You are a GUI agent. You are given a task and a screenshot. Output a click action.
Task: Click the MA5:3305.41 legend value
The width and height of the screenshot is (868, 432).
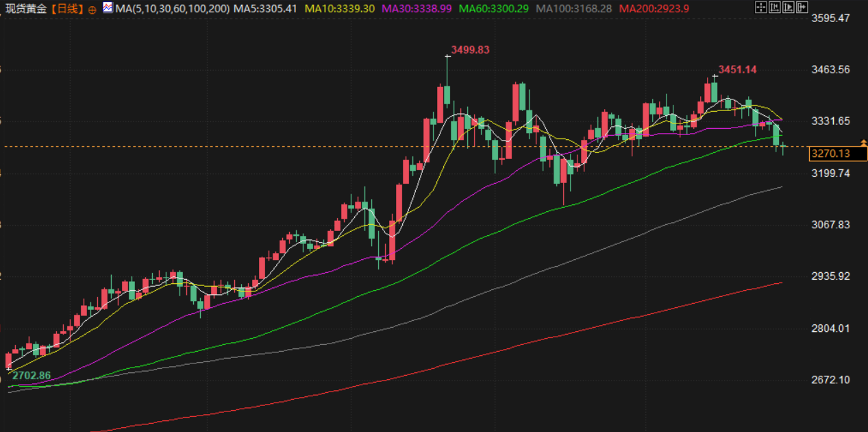coord(265,9)
